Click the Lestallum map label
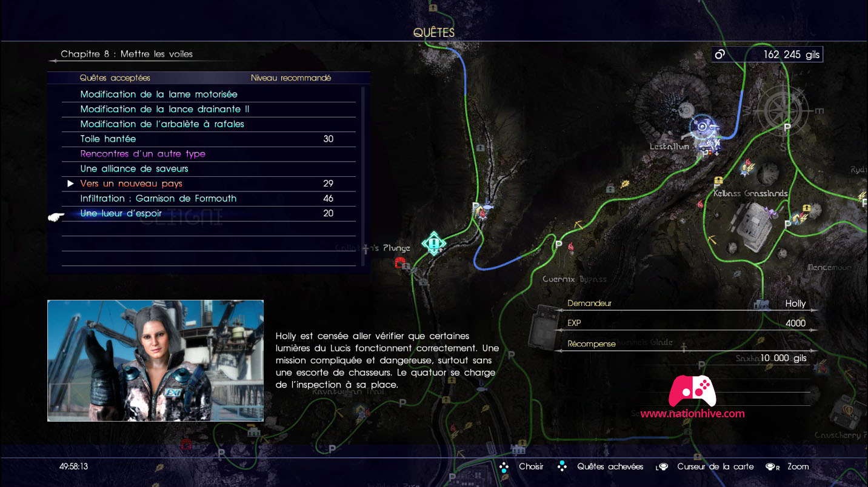 click(670, 147)
